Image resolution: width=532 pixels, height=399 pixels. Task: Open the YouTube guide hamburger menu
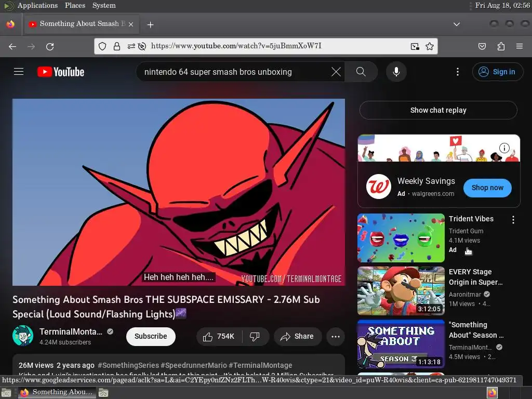click(19, 72)
